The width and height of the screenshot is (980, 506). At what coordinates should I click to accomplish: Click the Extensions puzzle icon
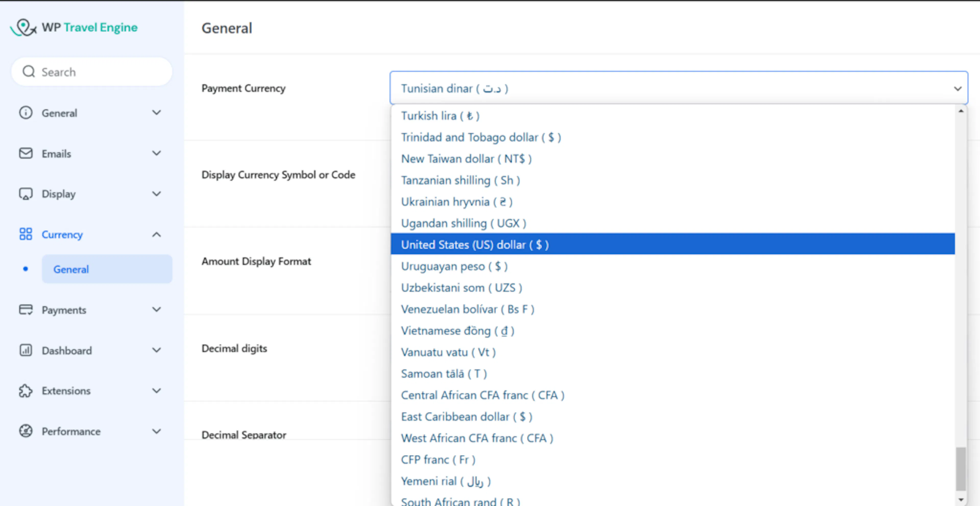pyautogui.click(x=26, y=391)
